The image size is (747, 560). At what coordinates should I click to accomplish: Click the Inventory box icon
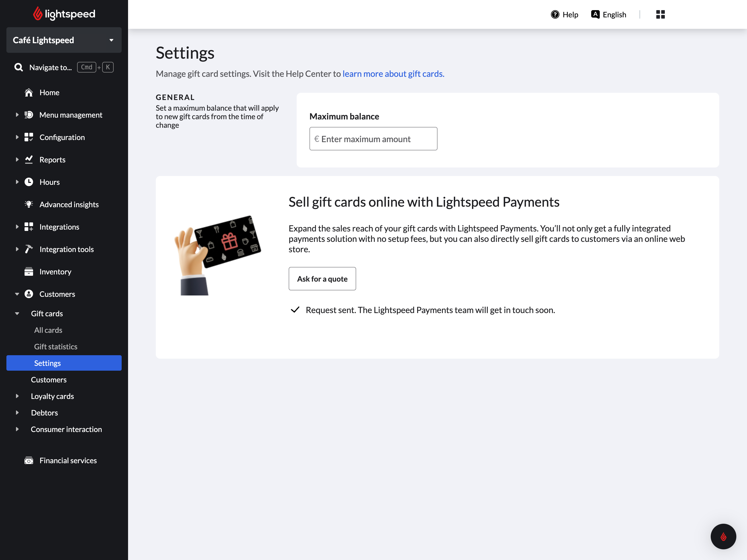click(29, 271)
